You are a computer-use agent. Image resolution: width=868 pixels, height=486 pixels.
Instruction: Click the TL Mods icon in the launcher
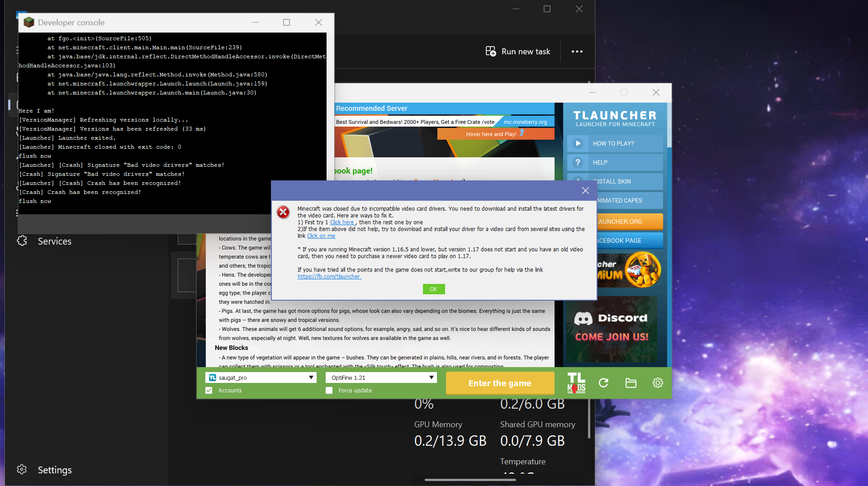click(x=576, y=383)
